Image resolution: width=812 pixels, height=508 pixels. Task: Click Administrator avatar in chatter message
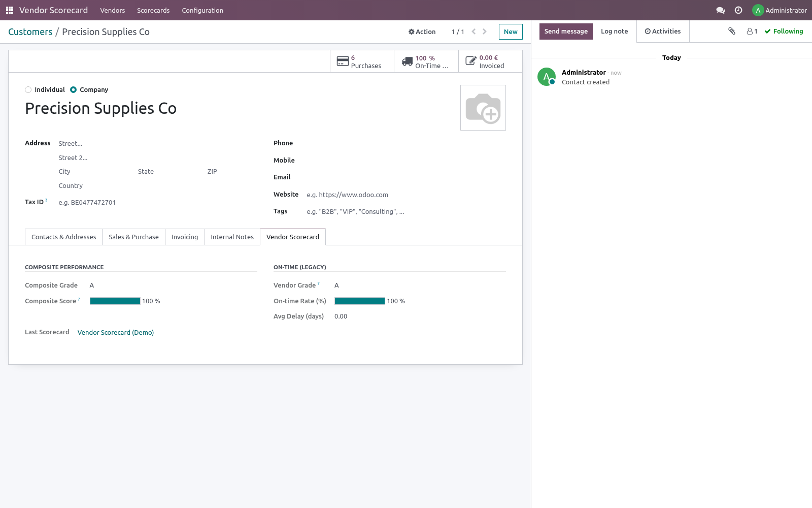coord(547,77)
